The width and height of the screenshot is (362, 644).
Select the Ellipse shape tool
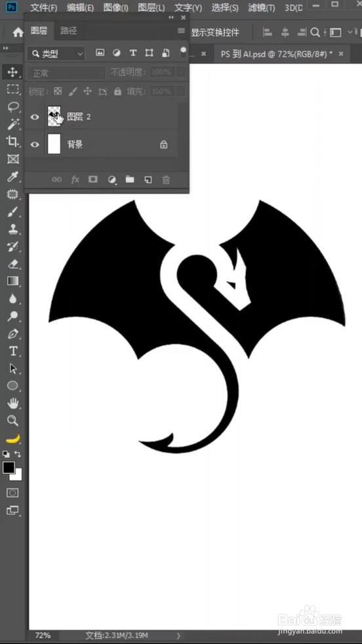click(12, 386)
